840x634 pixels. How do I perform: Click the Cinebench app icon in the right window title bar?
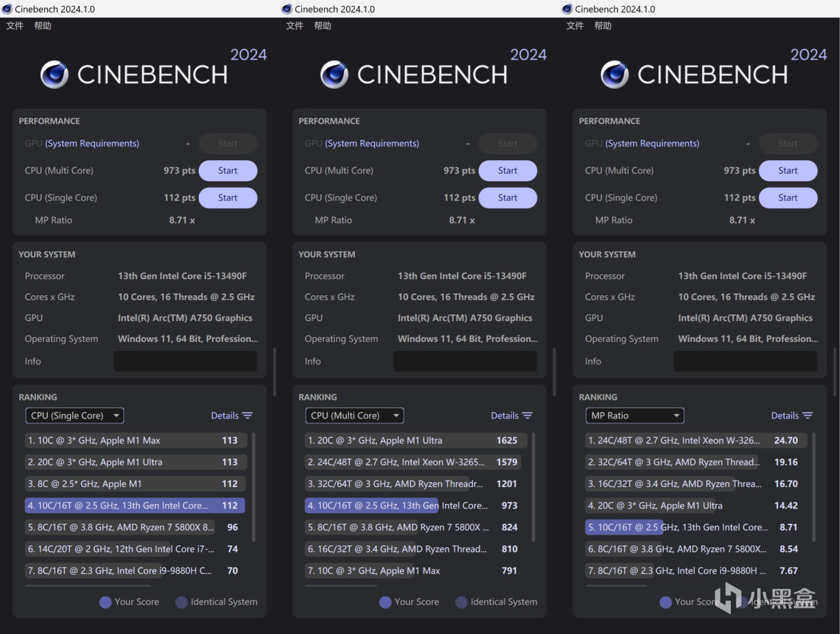567,9
